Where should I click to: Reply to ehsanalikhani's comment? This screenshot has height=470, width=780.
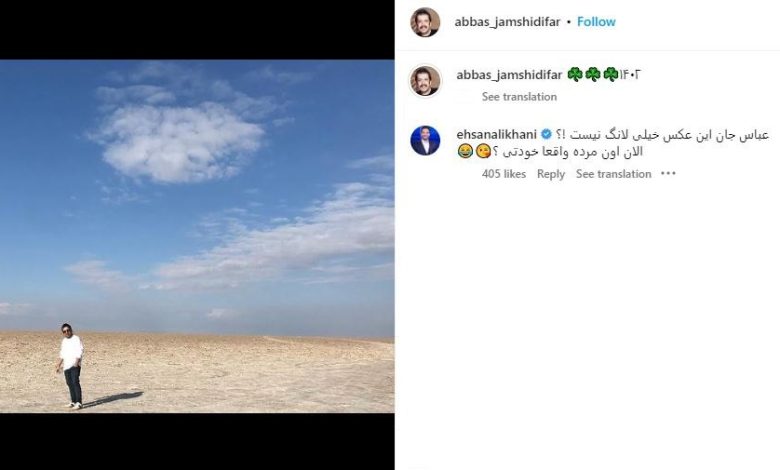point(551,174)
